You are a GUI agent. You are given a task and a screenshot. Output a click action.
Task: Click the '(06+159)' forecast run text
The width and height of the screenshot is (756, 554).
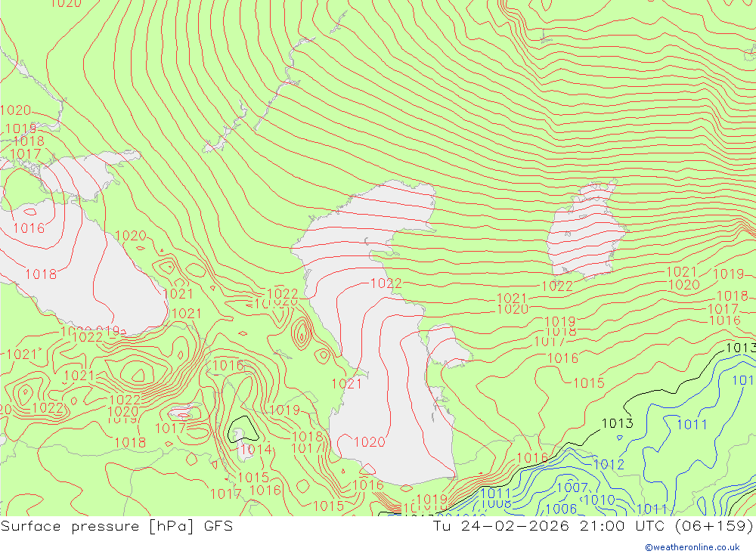click(x=714, y=526)
